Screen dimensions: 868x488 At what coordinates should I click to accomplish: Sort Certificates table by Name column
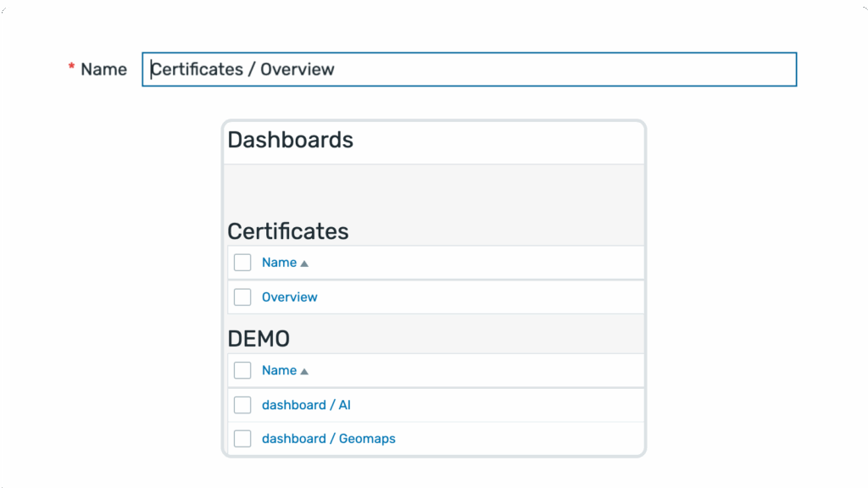pos(279,263)
